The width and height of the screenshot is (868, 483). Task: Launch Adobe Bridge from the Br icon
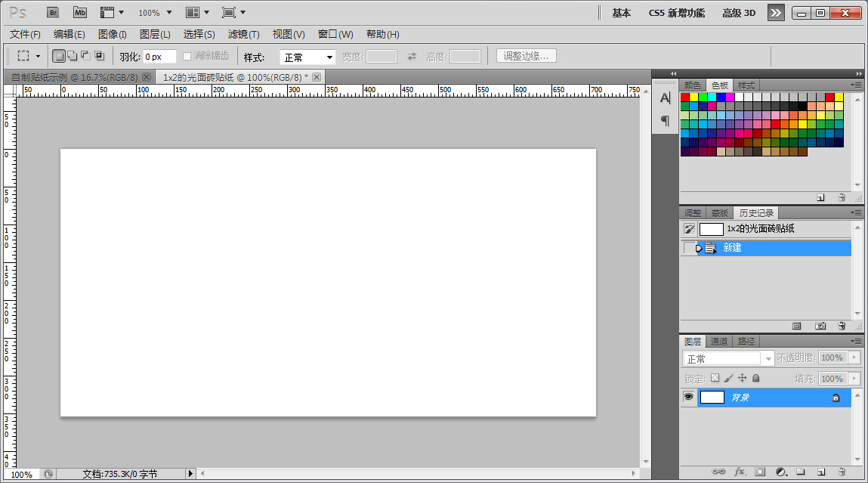(52, 12)
